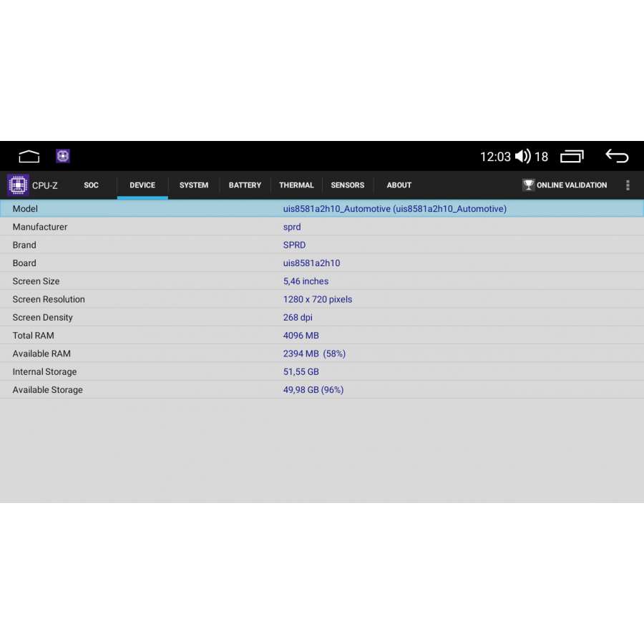Click the 5,46 inches value
This screenshot has width=644, height=644.
pyautogui.click(x=306, y=281)
